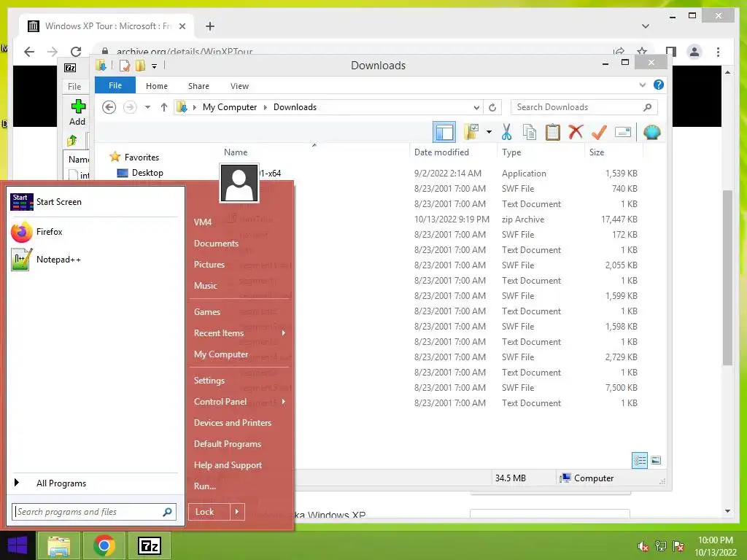Click muted volume tray icon
This screenshot has width=747, height=560.
643,546
